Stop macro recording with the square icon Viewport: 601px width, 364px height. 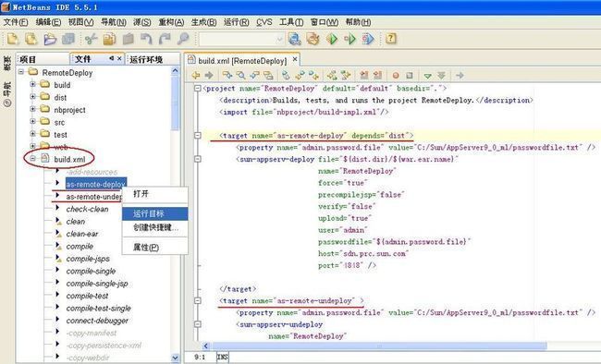[410, 76]
